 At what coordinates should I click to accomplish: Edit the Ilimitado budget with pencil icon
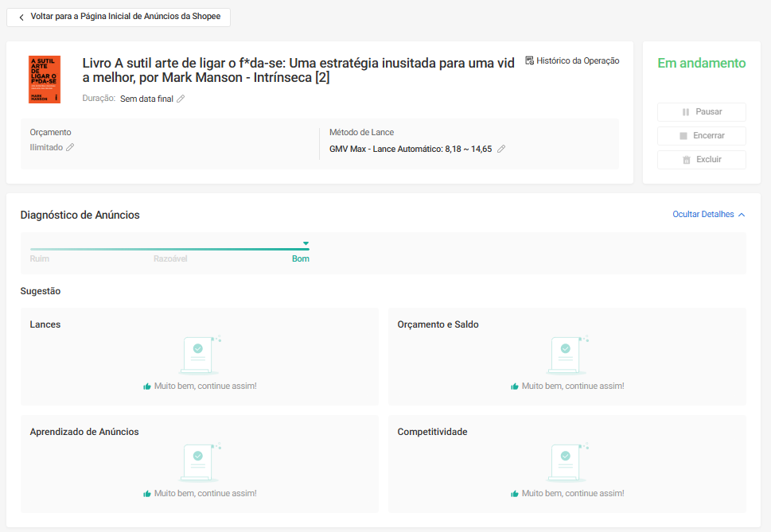[x=70, y=148]
